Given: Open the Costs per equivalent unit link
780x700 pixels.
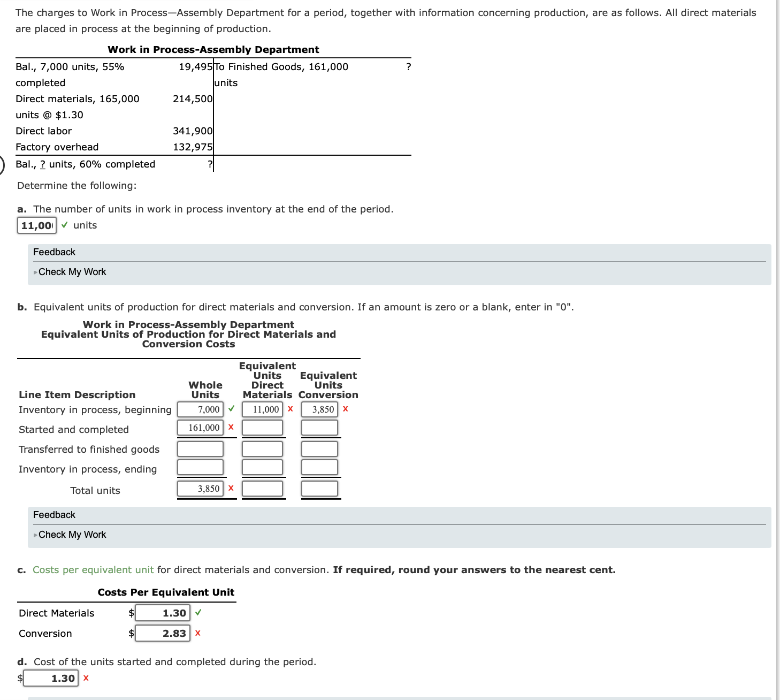Looking at the screenshot, I should pyautogui.click(x=91, y=569).
